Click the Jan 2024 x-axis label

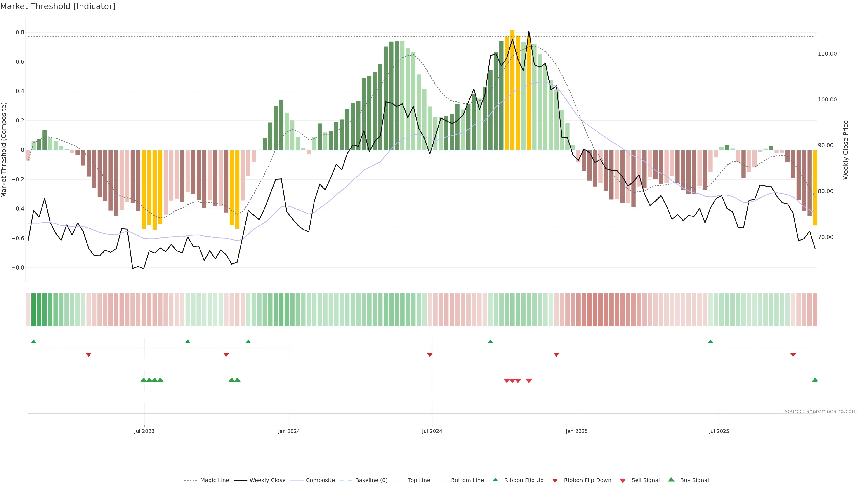[289, 431]
